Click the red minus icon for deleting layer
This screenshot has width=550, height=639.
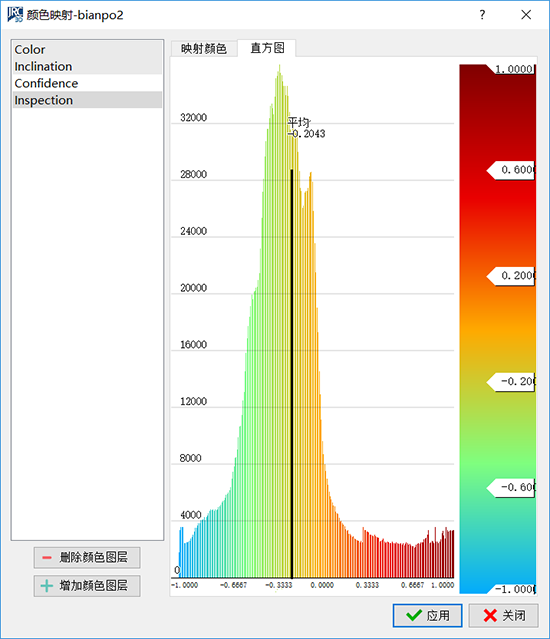point(47,557)
